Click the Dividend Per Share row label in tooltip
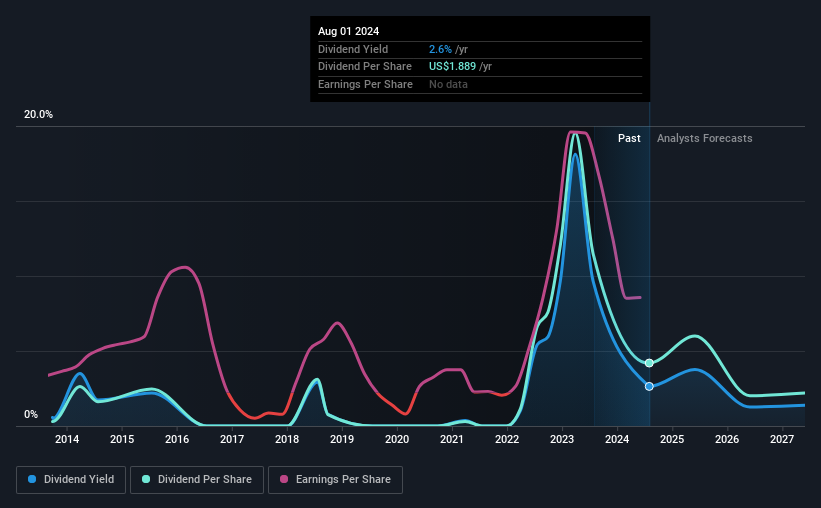Viewport: 821px width, 508px height. [365, 67]
